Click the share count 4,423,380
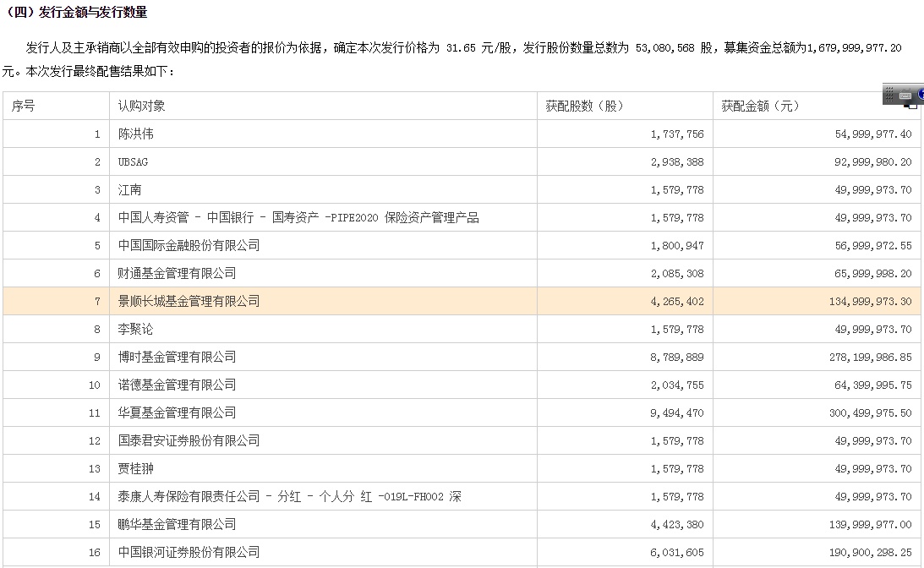This screenshot has height=568, width=924. [677, 524]
